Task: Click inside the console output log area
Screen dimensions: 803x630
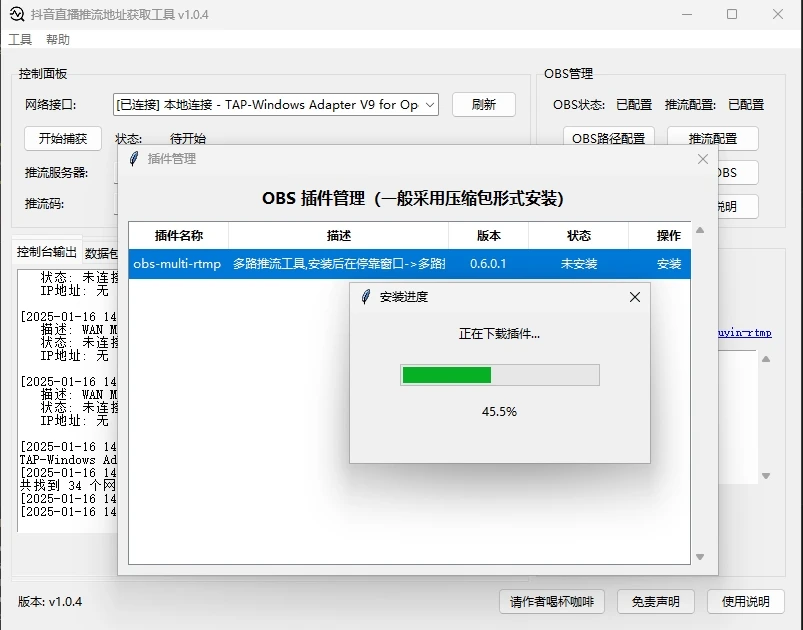Action: [x=68, y=401]
